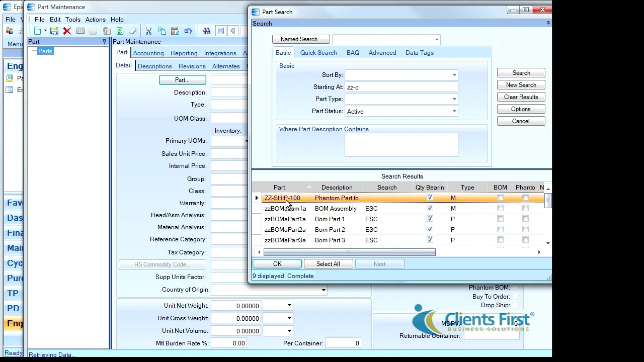
Task: Click the Copy icon in toolbar
Action: tap(162, 31)
